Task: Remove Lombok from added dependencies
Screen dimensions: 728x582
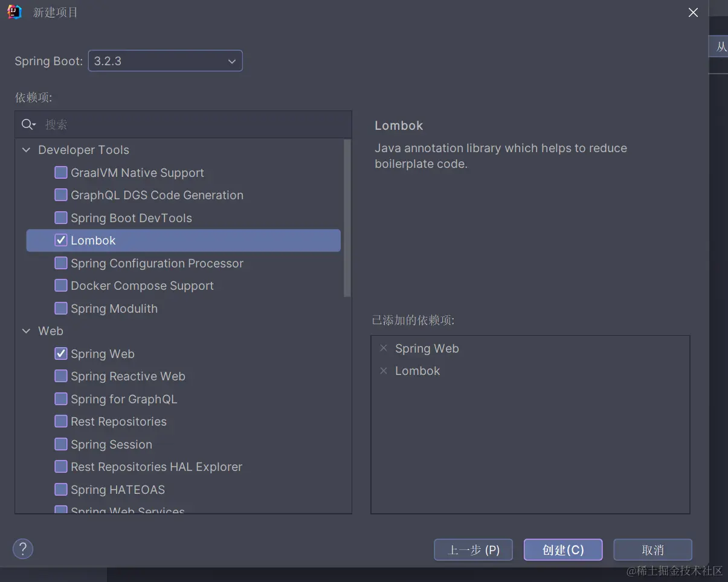Action: (383, 371)
